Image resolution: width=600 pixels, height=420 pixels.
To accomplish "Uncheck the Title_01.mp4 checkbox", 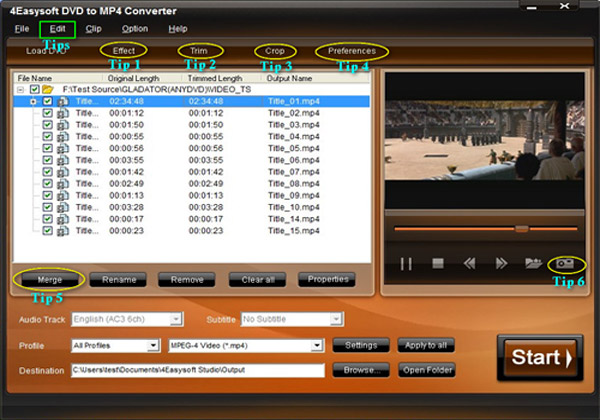I will click(47, 101).
